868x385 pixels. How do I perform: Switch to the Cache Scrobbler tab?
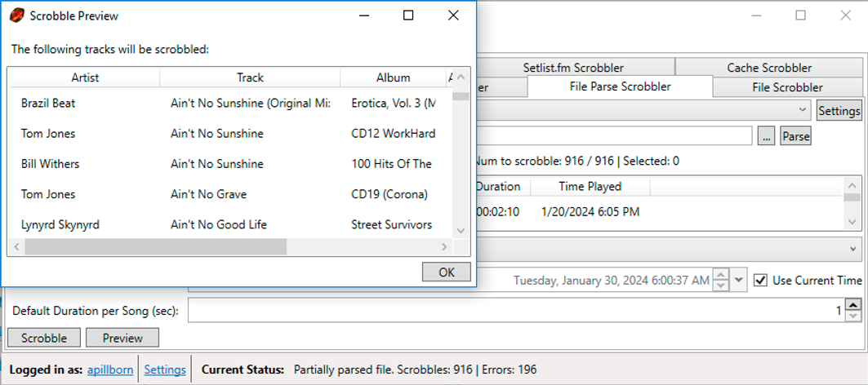[769, 68]
